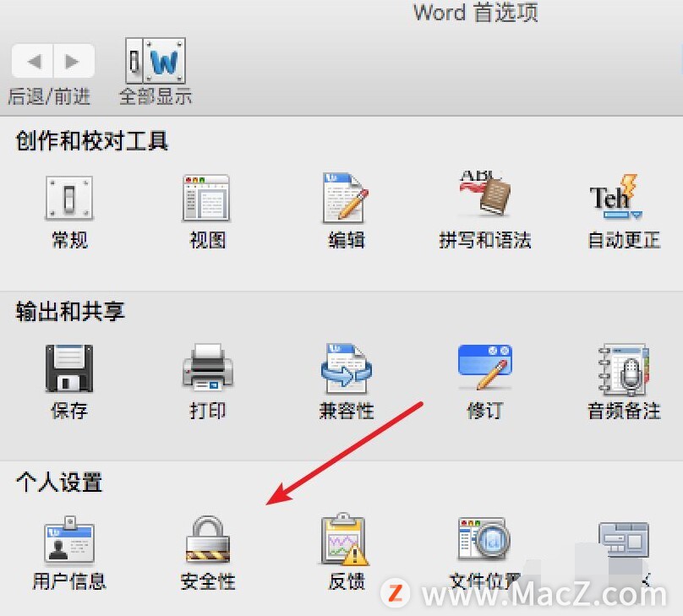Open the 音频备注 audio notes icon
The image size is (683, 616).
coord(624,369)
